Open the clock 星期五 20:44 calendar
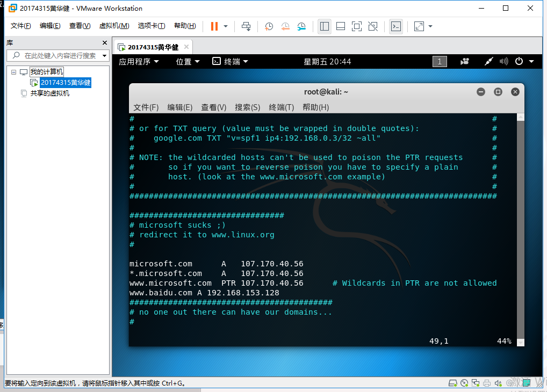Image resolution: width=547 pixels, height=392 pixels. click(x=327, y=62)
